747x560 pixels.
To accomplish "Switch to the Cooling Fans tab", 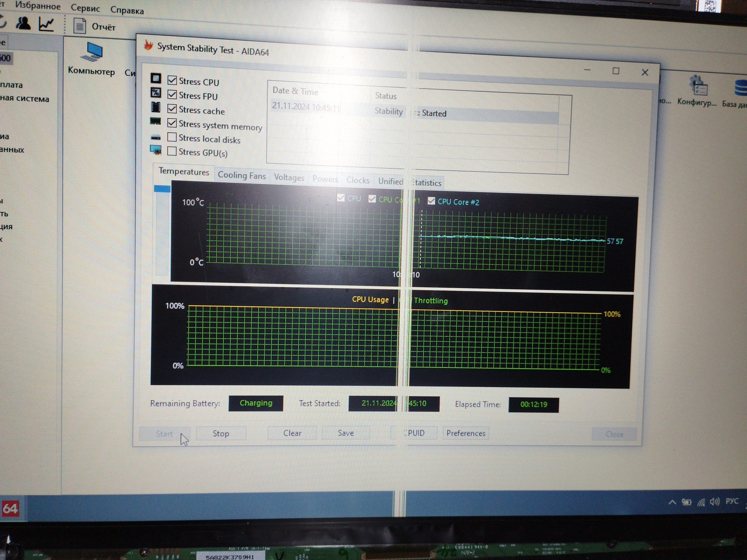I will point(242,175).
